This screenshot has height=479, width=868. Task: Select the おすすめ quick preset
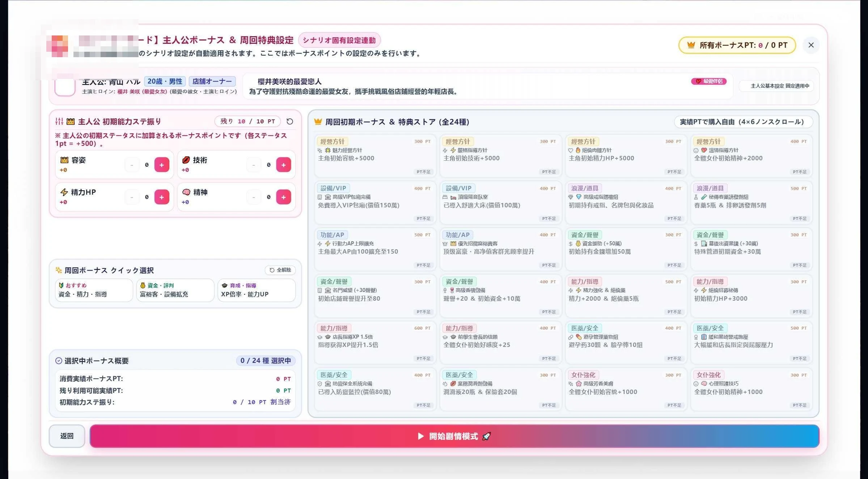[94, 290]
